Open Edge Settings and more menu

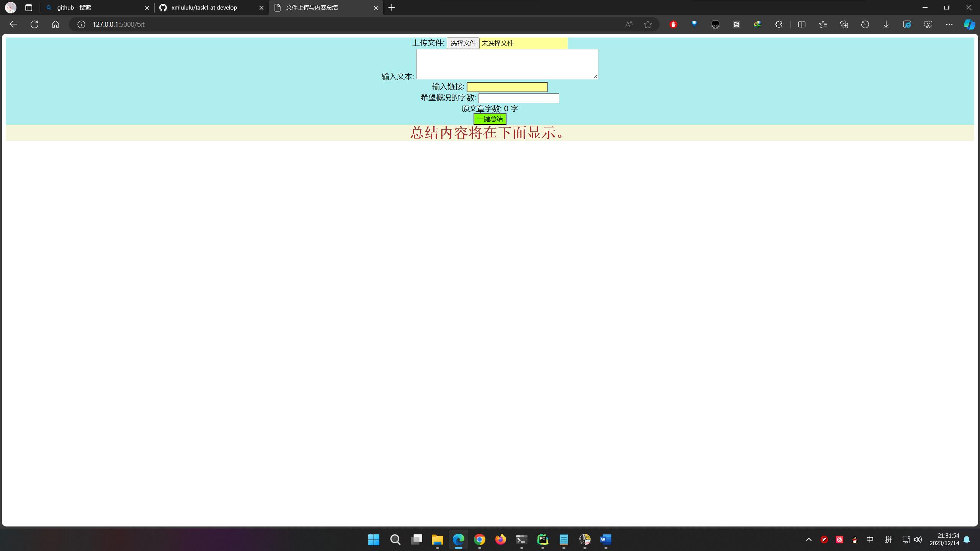point(949,24)
